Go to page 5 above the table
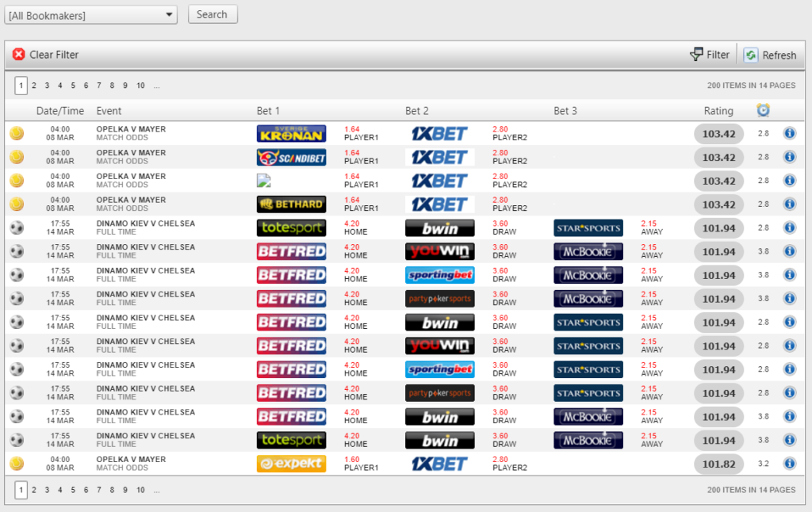The image size is (812, 512). click(x=73, y=86)
